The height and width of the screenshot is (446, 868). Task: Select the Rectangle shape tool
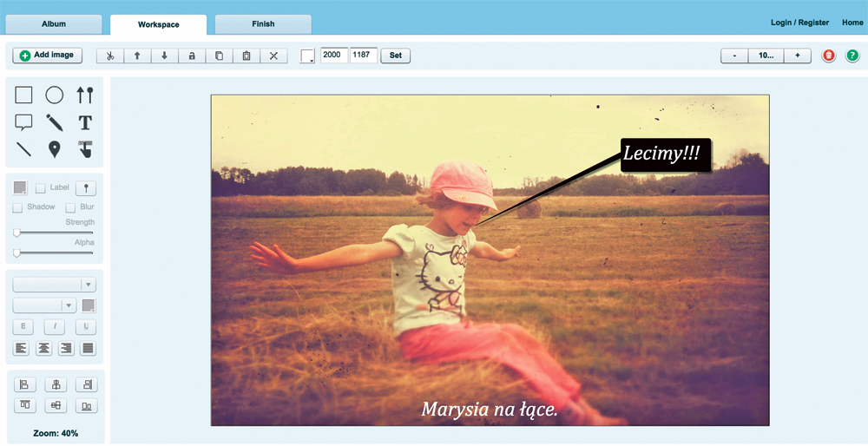tap(24, 95)
